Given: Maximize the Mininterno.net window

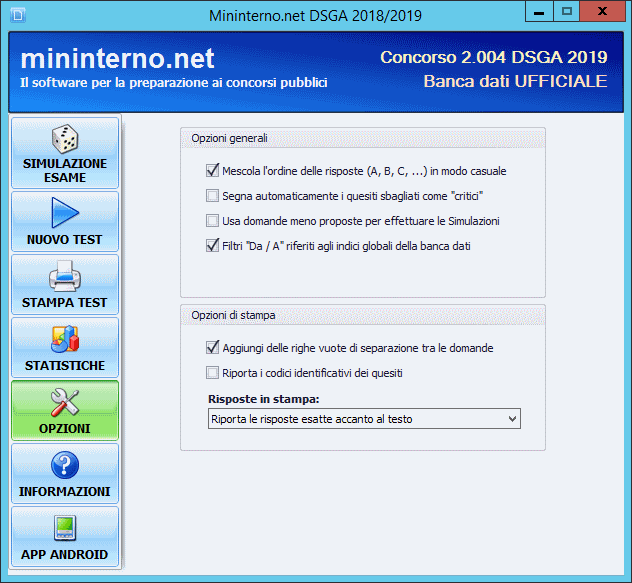Looking at the screenshot, I should (566, 12).
